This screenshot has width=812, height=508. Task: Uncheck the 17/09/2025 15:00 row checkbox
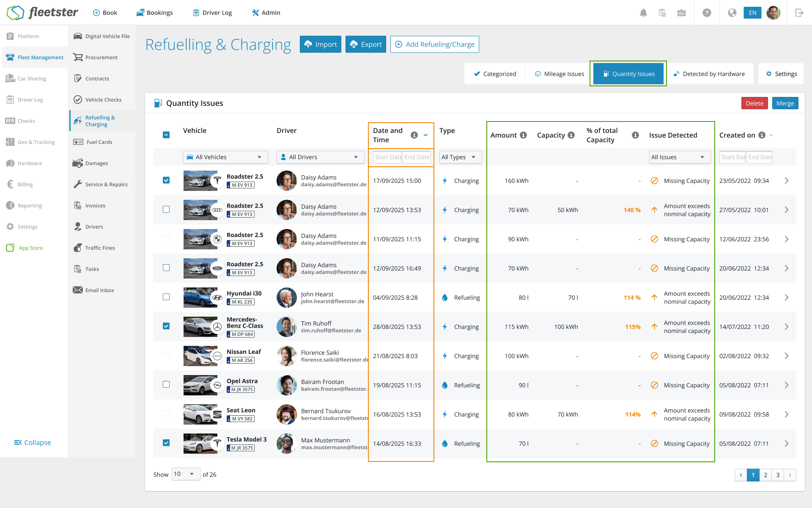(x=166, y=180)
